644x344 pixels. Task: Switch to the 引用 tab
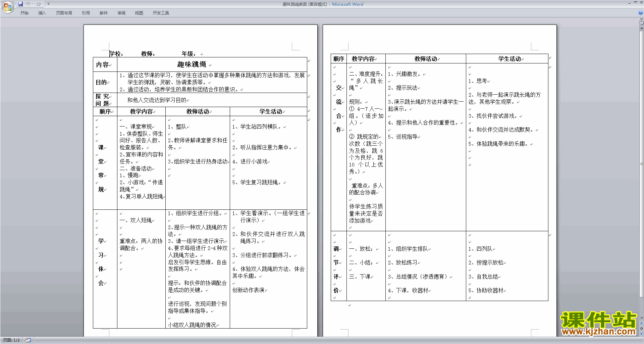tap(86, 13)
